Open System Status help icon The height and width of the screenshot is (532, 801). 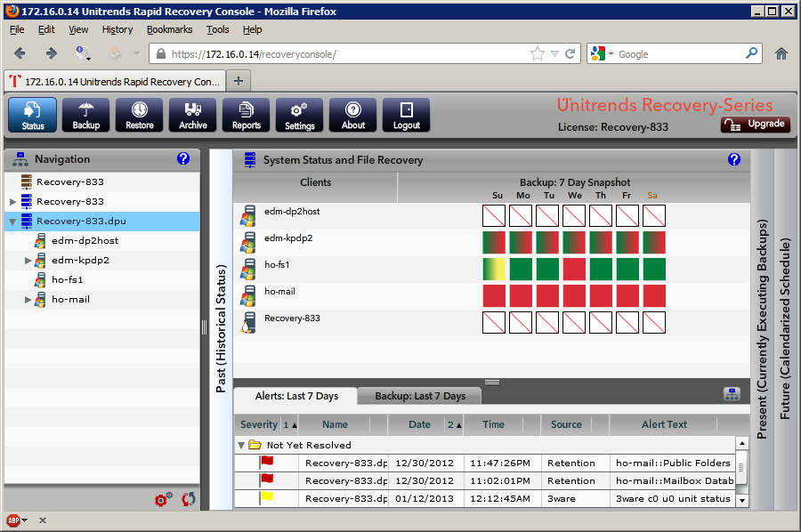[734, 160]
